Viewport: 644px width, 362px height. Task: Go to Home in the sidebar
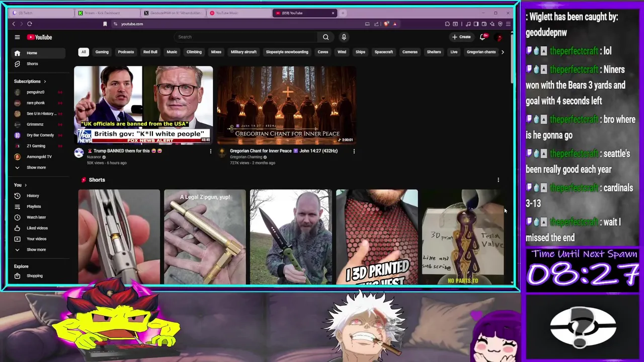[x=38, y=53]
